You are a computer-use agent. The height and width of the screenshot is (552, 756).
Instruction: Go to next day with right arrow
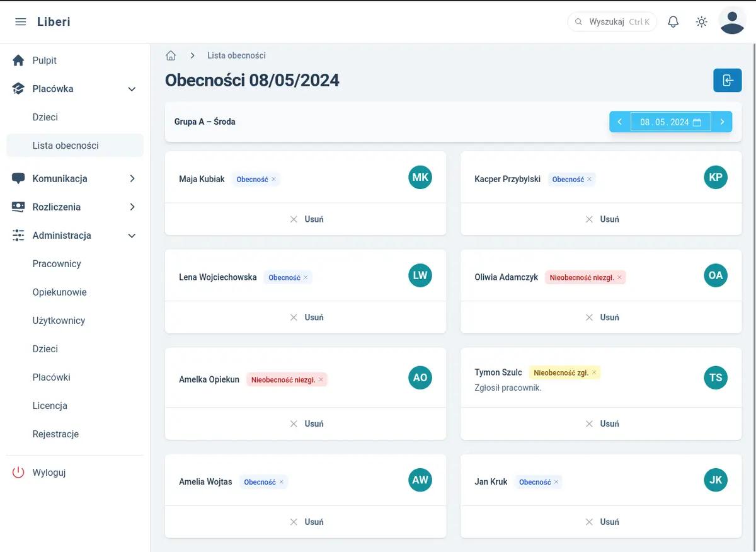(x=722, y=122)
